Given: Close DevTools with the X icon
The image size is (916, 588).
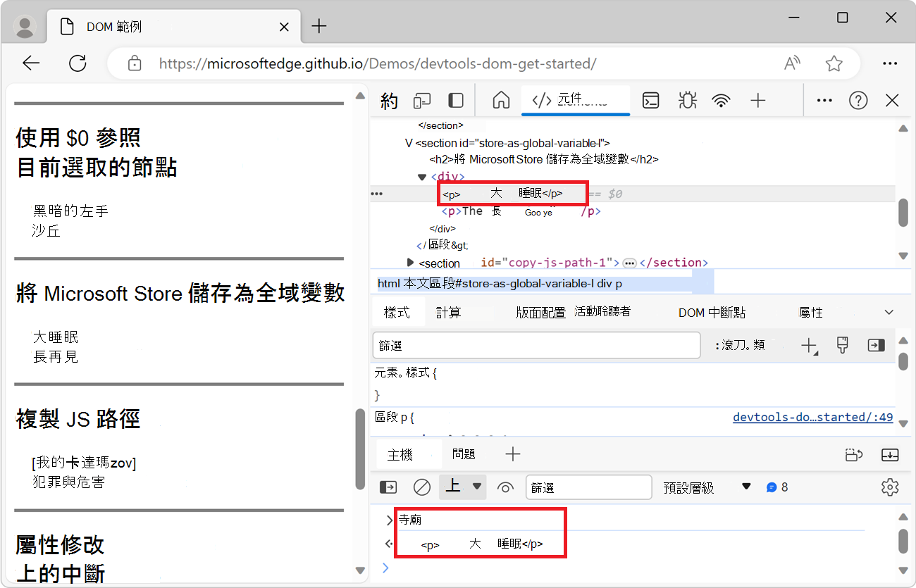Looking at the screenshot, I should [x=892, y=101].
